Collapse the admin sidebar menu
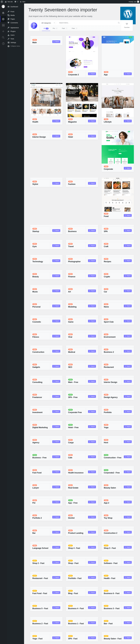Screen dimensions: 140x644 (x=14, y=46)
